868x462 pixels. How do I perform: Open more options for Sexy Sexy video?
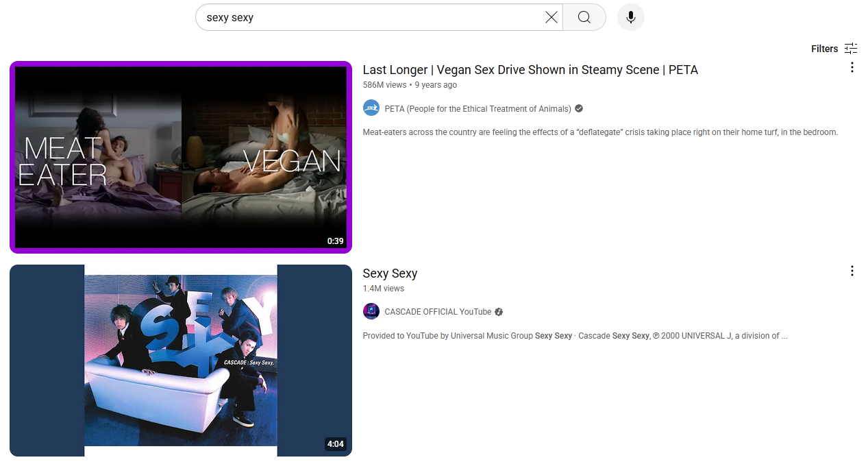pyautogui.click(x=852, y=271)
